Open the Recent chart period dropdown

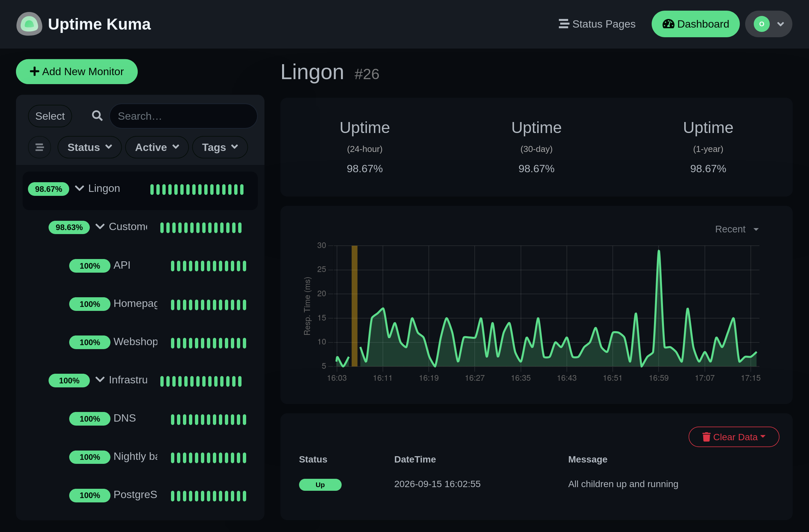click(736, 229)
